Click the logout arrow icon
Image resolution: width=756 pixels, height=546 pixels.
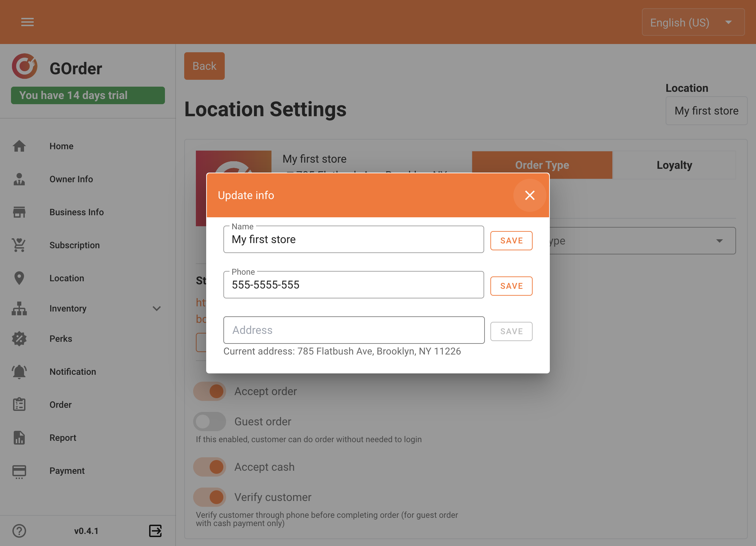click(x=155, y=531)
